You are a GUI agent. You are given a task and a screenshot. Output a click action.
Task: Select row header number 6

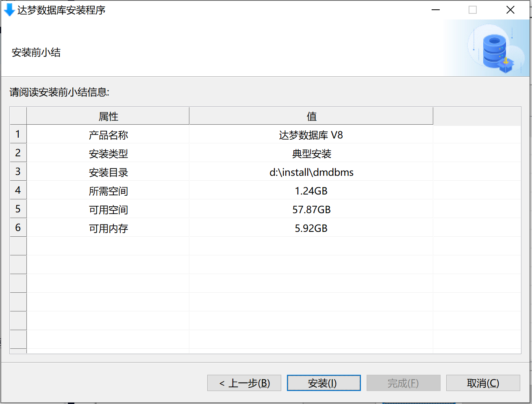tap(18, 227)
